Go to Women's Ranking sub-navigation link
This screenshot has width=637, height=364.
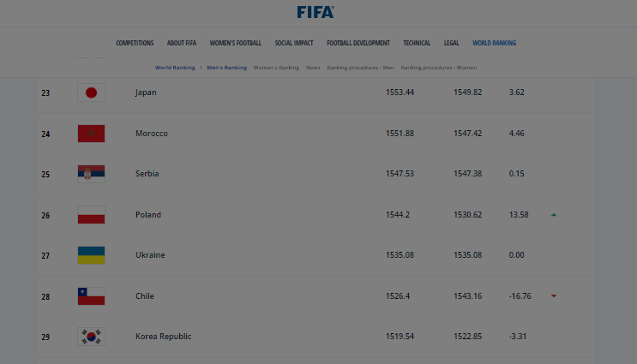275,67
